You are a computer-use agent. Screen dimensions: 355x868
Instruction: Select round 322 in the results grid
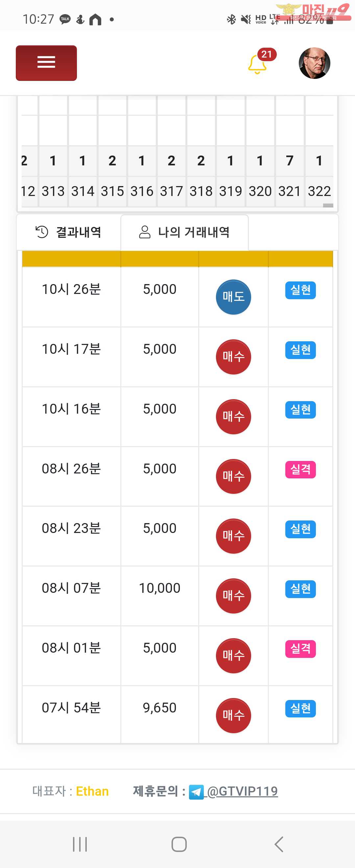point(319,191)
